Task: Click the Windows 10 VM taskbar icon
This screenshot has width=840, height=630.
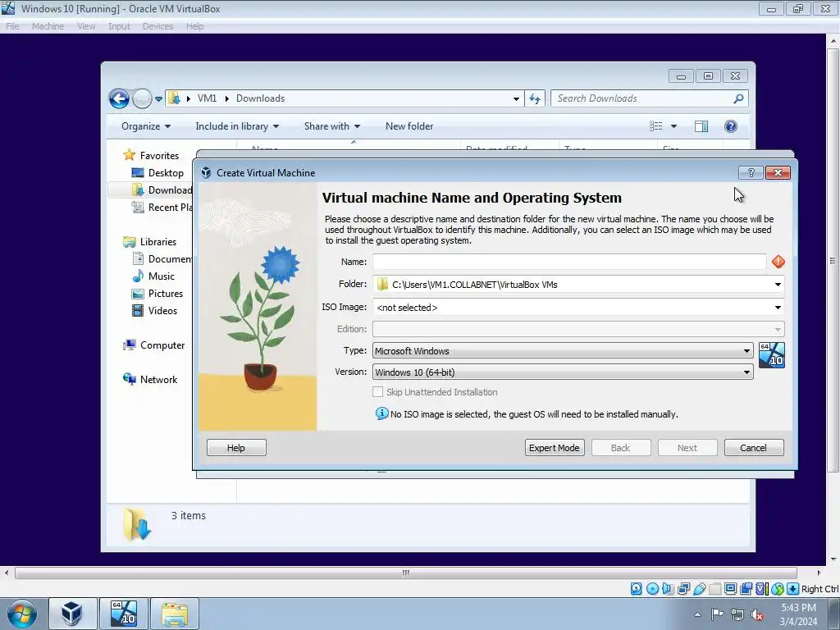Action: (123, 614)
